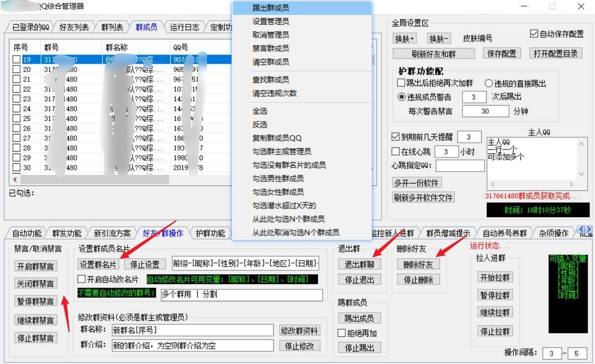Click the scroll-down arrow in the 主人QQ box
The height and width of the screenshot is (364, 595).
point(582,174)
